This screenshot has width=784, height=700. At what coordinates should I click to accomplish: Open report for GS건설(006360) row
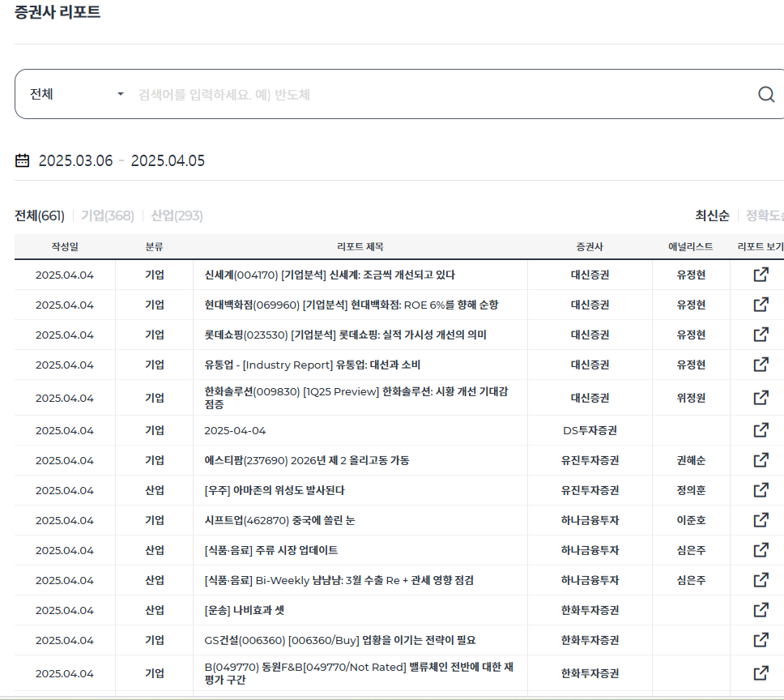pos(761,640)
